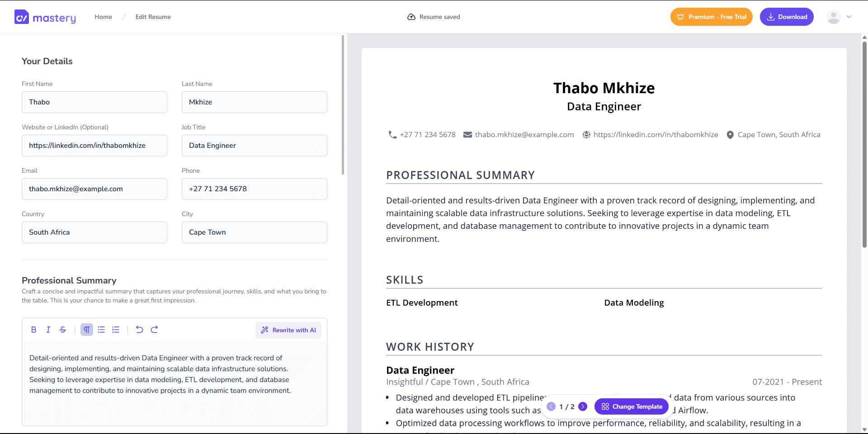The image size is (868, 434).
Task: Toggle bold formatting in summary editor
Action: (34, 330)
